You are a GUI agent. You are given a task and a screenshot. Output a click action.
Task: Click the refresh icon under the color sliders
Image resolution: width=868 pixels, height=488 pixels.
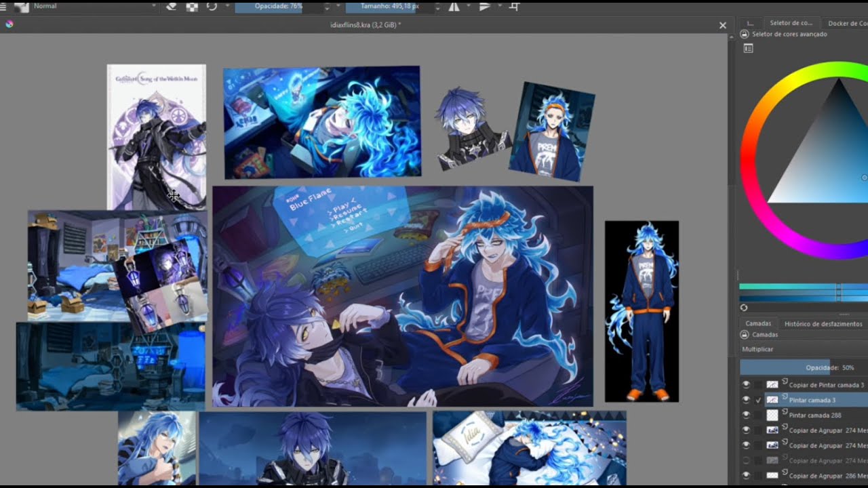coord(744,308)
